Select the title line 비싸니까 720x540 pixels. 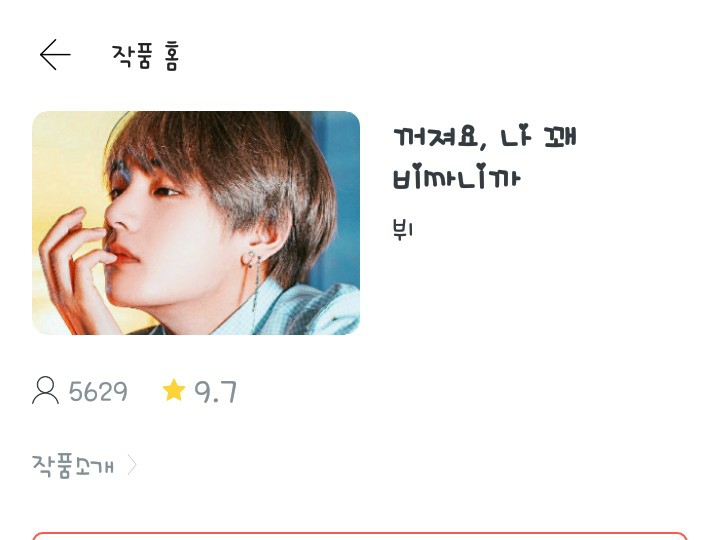[457, 176]
